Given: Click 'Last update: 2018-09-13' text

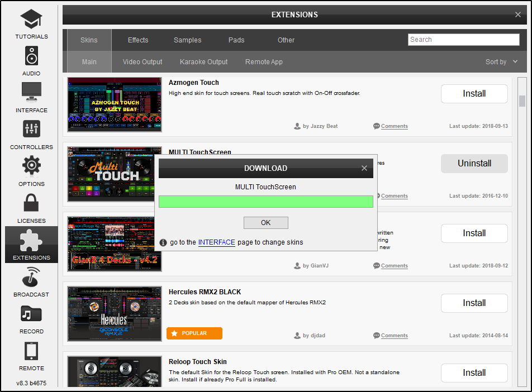Looking at the screenshot, I should (479, 126).
